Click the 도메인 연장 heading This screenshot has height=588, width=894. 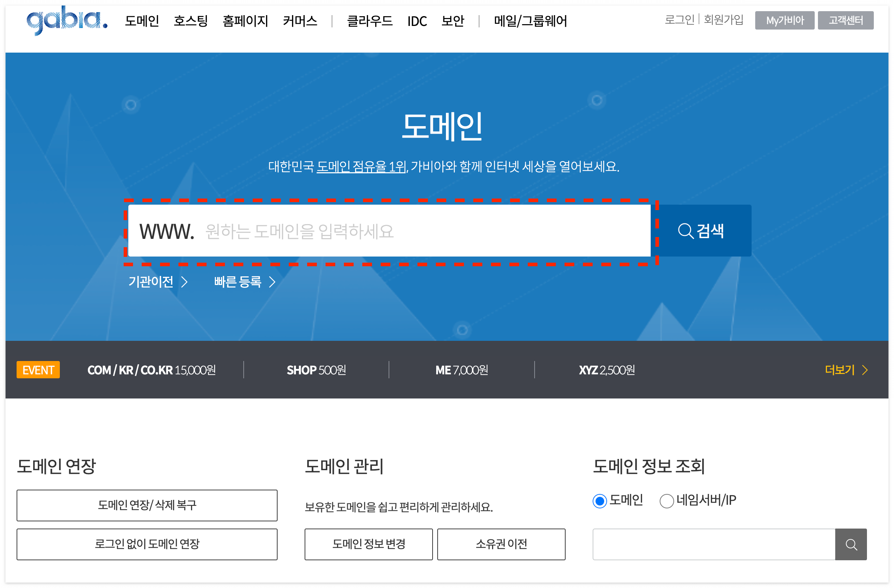tap(56, 466)
